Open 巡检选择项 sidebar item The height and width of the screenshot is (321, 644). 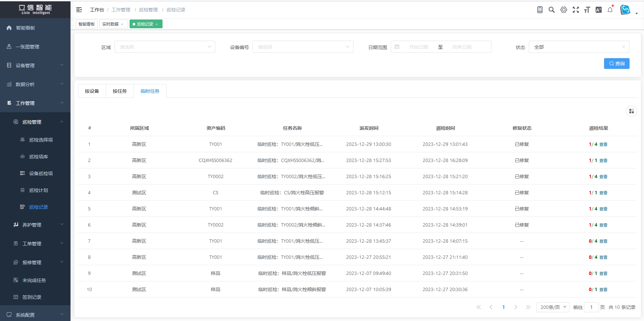(35, 139)
